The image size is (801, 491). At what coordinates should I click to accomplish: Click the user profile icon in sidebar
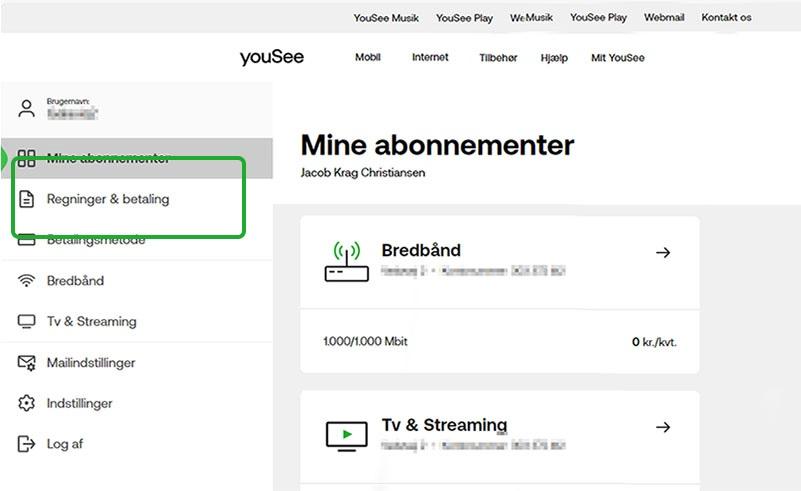tap(27, 108)
